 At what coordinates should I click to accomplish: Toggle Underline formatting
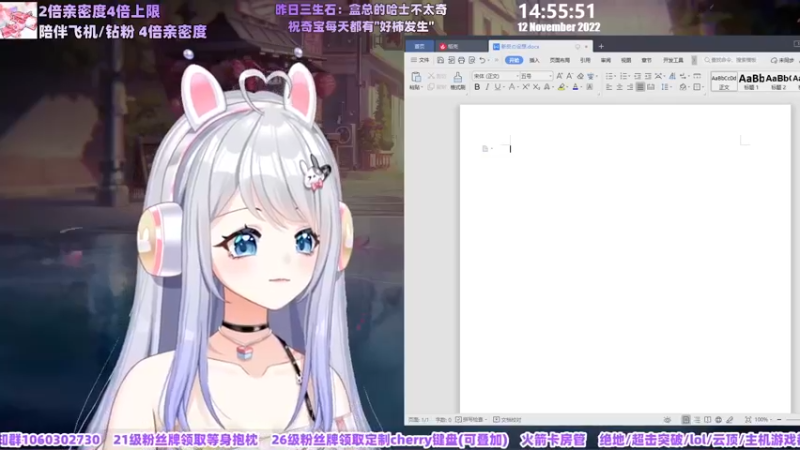point(497,87)
